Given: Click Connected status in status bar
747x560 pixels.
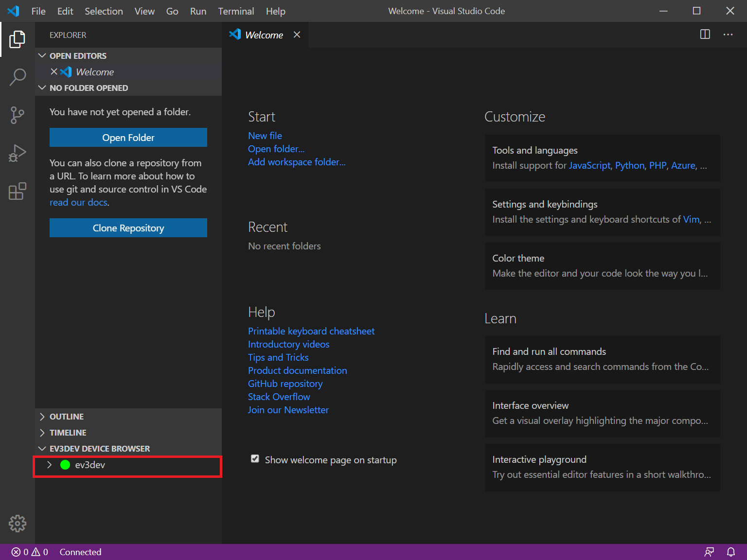Looking at the screenshot, I should point(80,552).
